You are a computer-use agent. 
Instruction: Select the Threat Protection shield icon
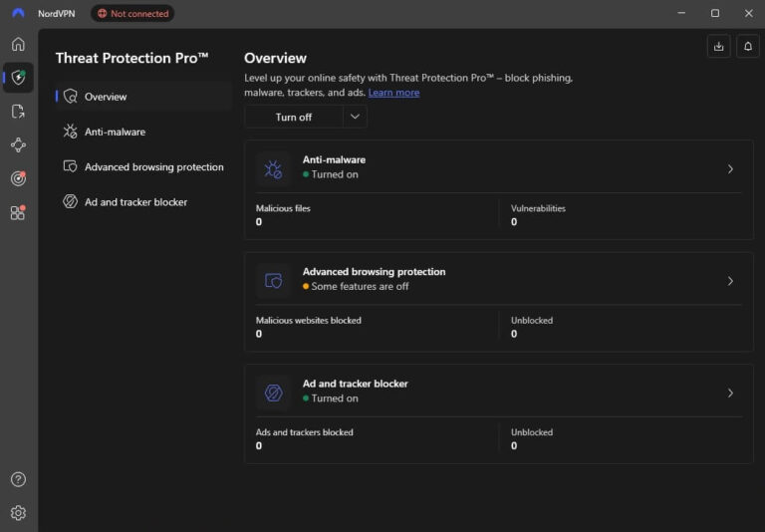click(x=18, y=77)
